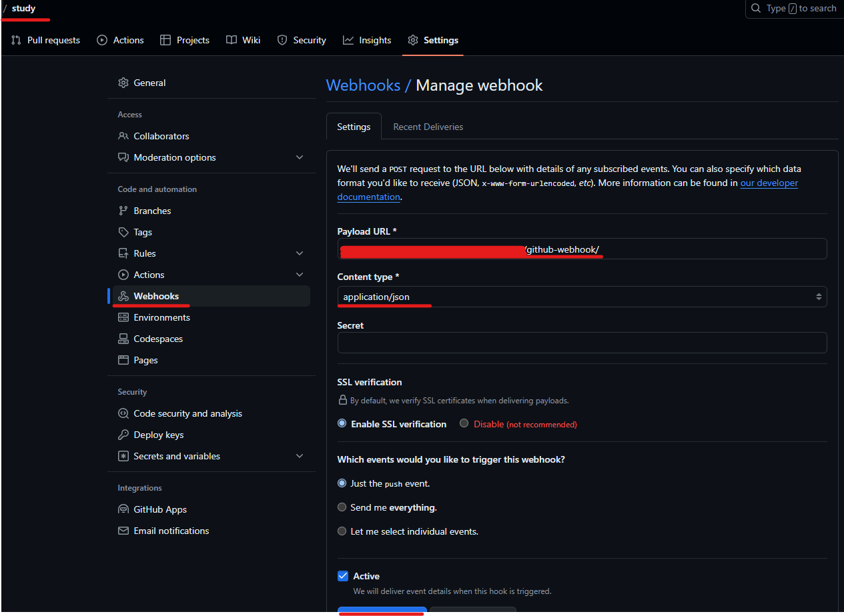Open the Content type dropdown
The height and width of the screenshot is (616, 844).
click(x=582, y=297)
